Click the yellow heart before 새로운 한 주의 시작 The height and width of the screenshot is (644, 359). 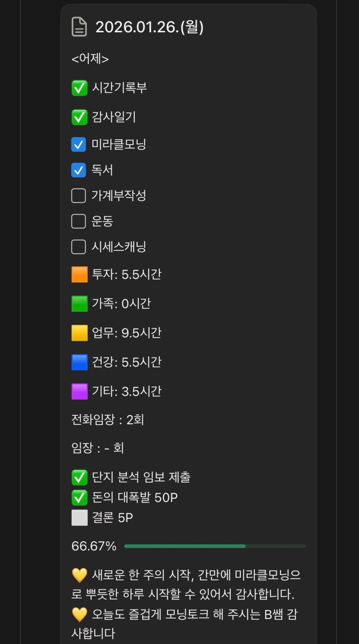click(79, 576)
